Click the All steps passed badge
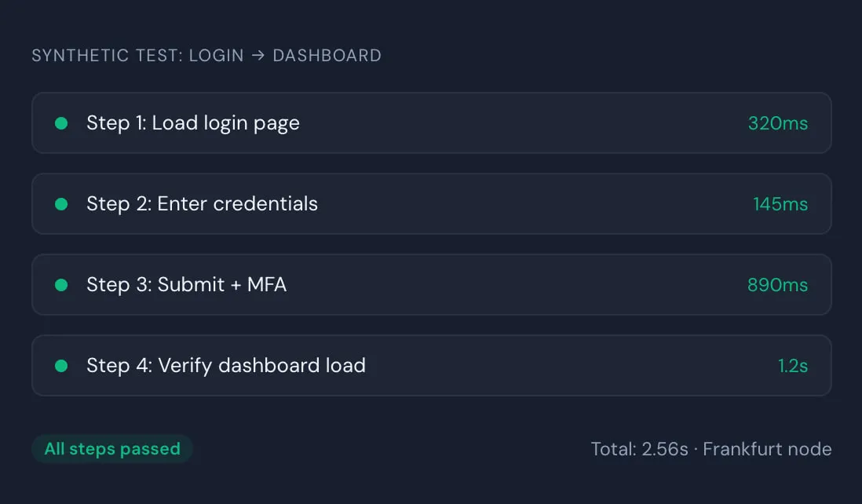The width and height of the screenshot is (862, 504). tap(111, 449)
